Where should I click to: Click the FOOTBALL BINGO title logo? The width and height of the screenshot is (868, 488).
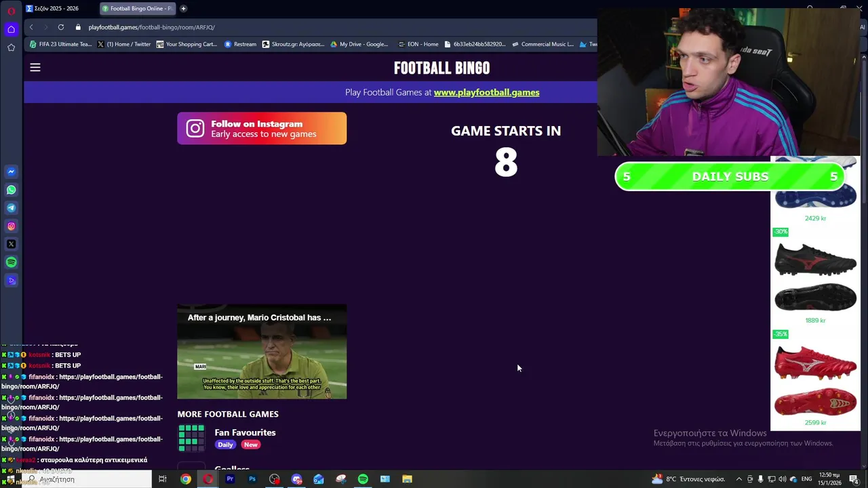[441, 68]
